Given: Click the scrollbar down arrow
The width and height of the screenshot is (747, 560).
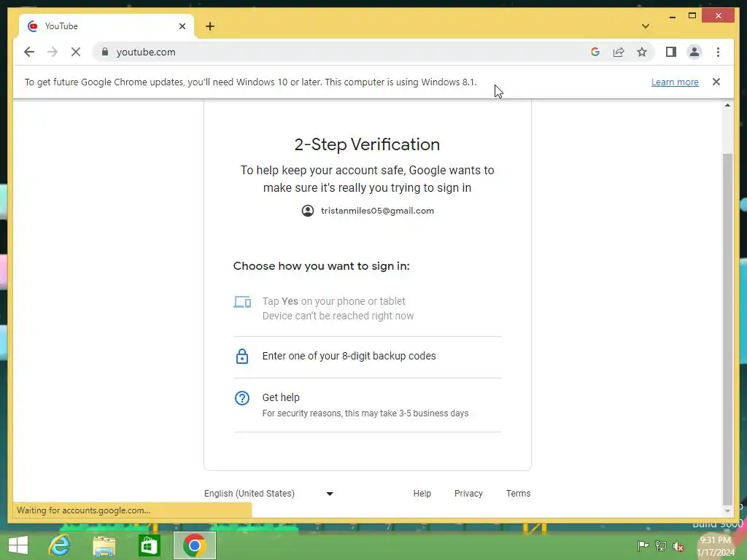Looking at the screenshot, I should pos(727,511).
